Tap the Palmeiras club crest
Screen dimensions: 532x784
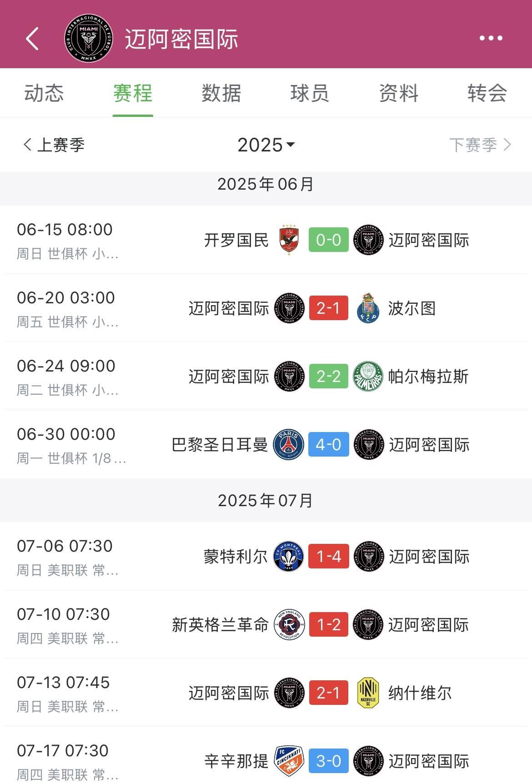pos(368,377)
